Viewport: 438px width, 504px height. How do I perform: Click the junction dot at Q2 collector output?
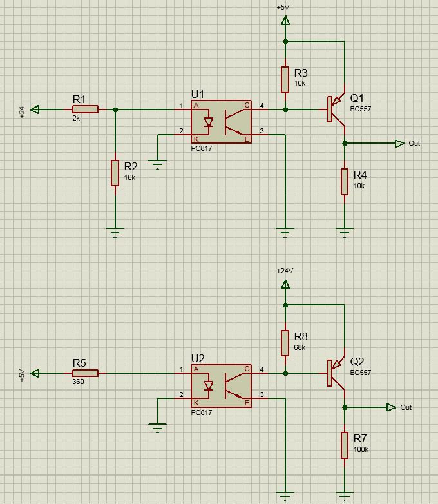(x=345, y=407)
